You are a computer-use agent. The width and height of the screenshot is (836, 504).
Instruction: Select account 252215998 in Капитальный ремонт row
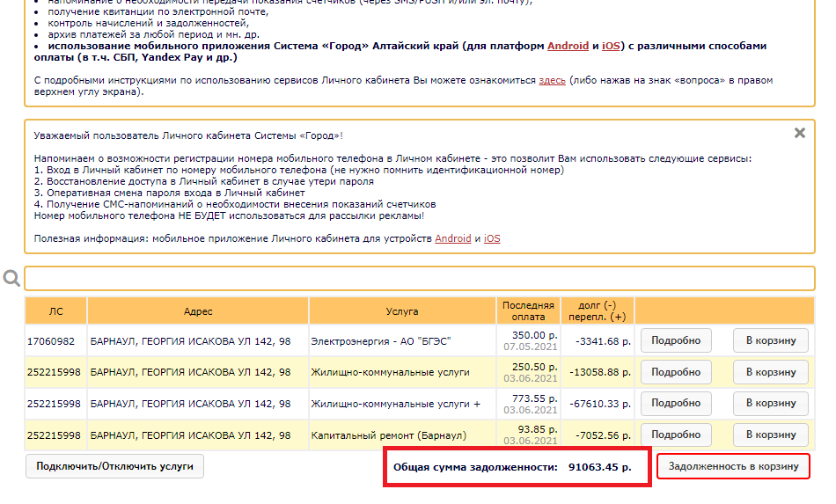[54, 435]
